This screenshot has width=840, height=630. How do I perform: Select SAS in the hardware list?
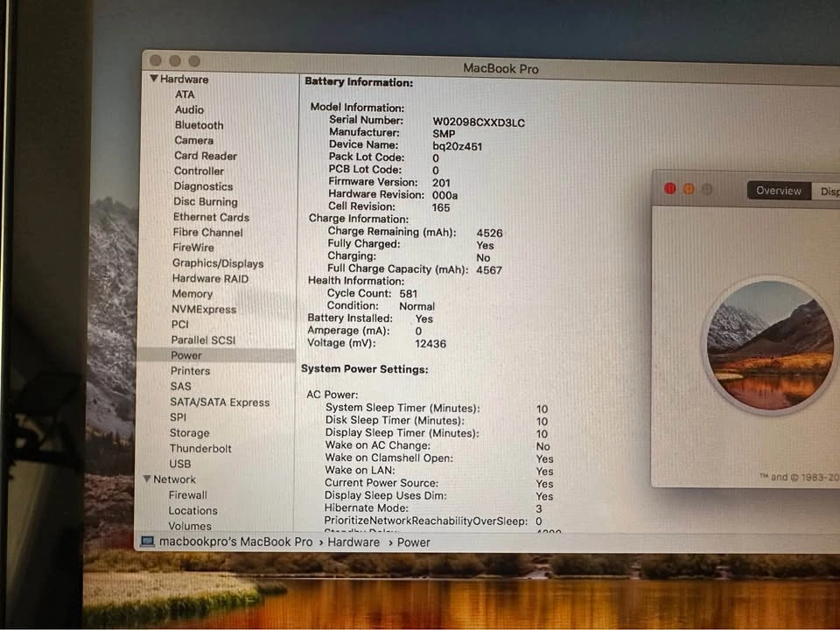[180, 386]
